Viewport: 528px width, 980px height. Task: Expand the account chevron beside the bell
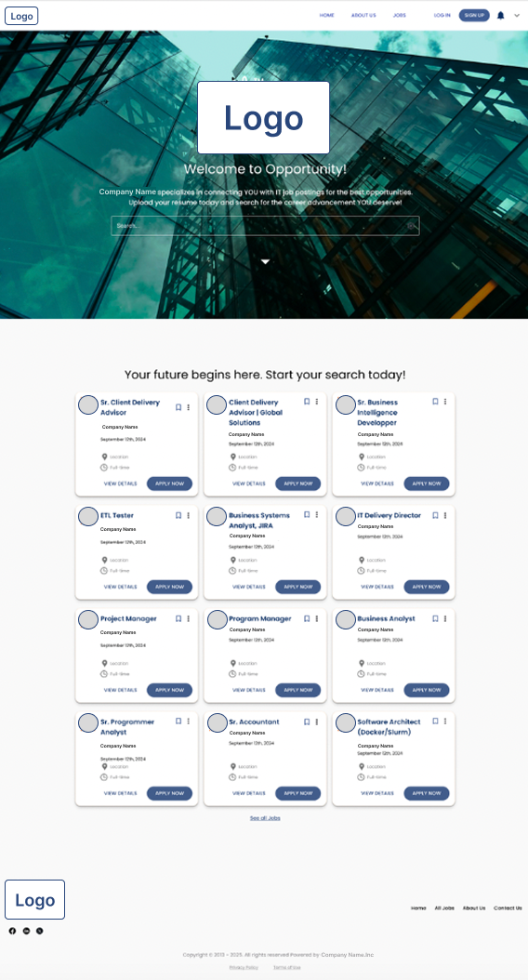point(517,16)
